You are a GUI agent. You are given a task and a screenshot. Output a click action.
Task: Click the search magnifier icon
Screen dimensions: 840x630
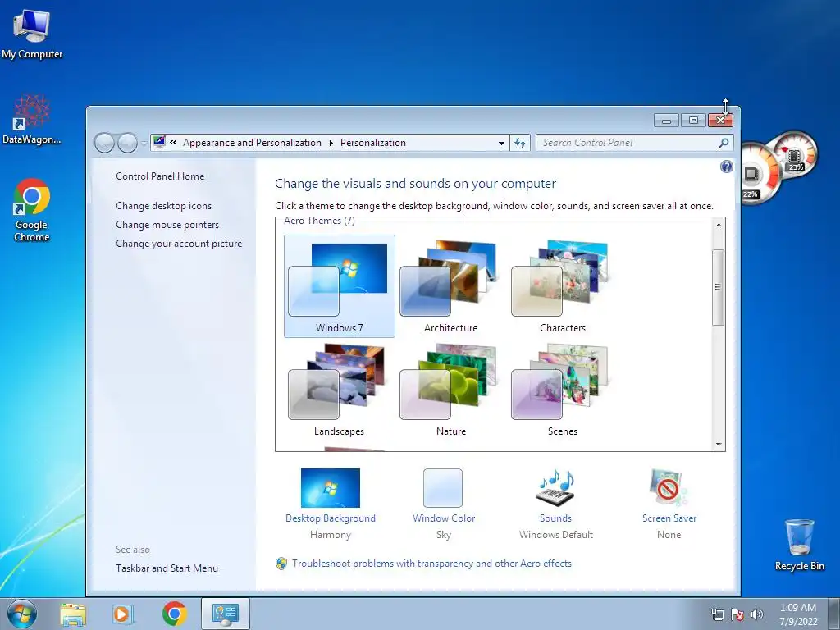[x=724, y=143]
